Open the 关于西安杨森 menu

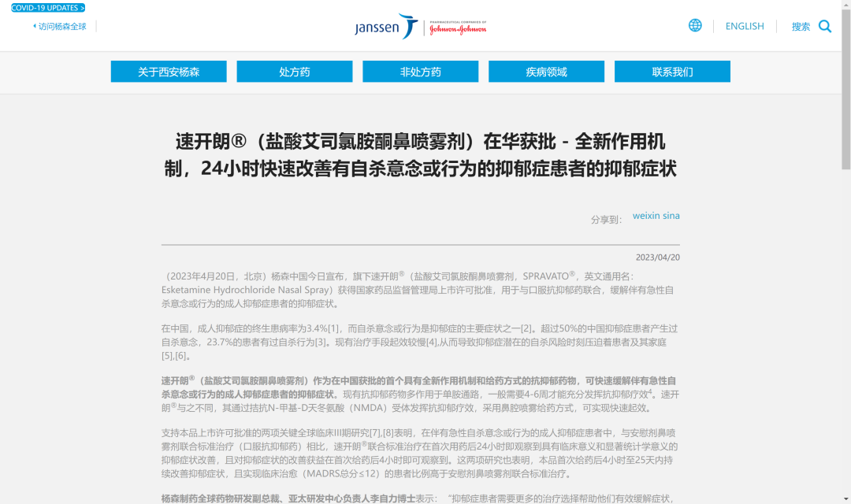click(169, 72)
